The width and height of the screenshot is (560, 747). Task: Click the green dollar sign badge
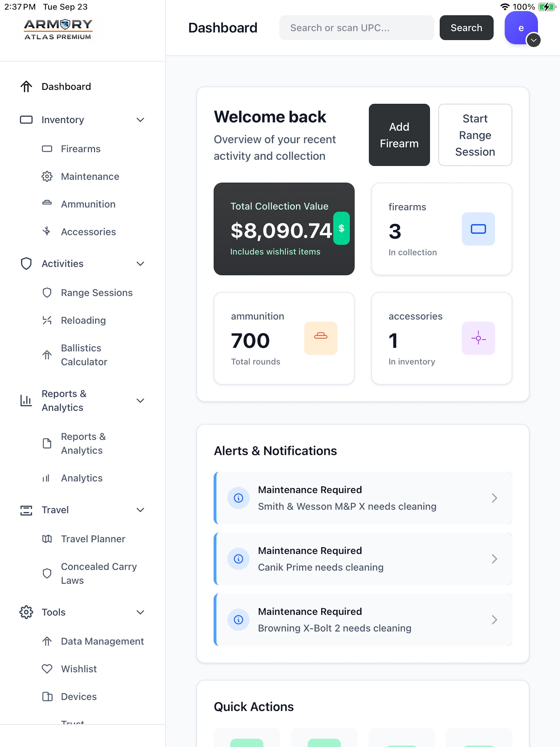[x=341, y=228]
